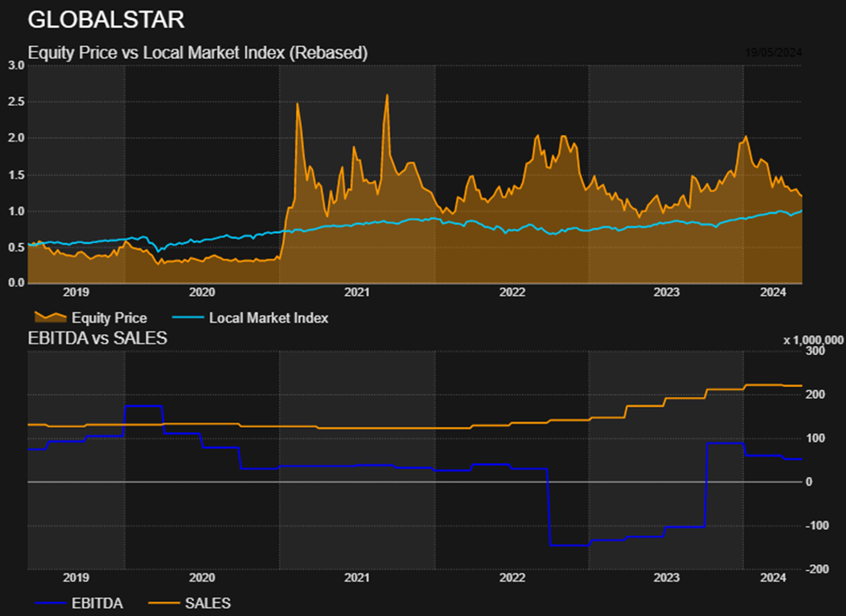Select the 'Equity Price vs Local Market Index (Rebased)' heading
Screen dimensions: 846x616
point(198,53)
